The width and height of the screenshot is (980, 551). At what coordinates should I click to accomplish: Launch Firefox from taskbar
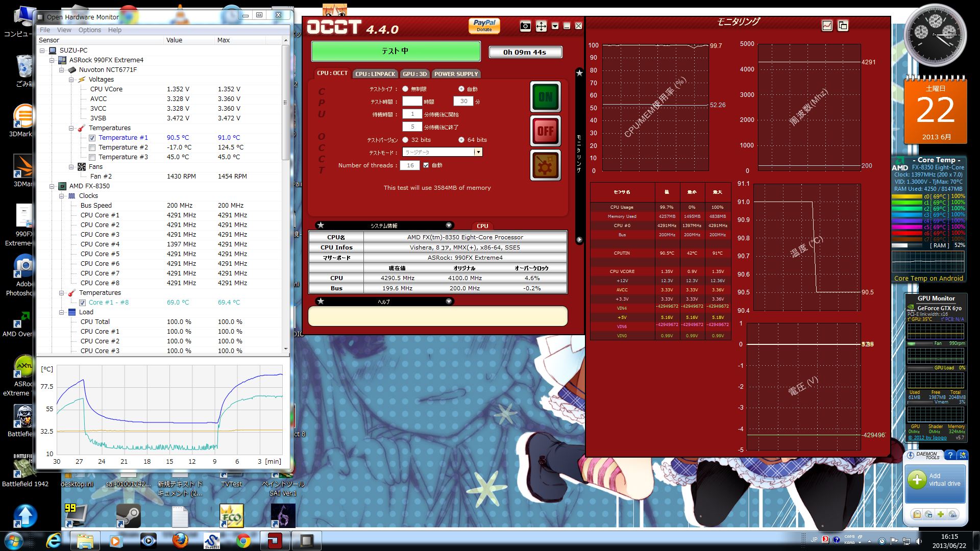[180, 540]
